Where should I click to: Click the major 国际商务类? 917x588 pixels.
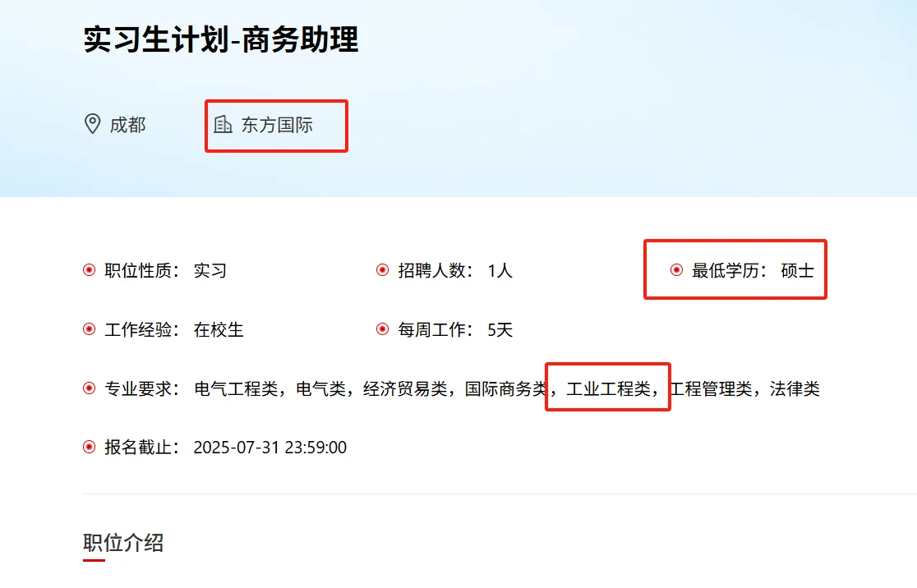(x=506, y=388)
